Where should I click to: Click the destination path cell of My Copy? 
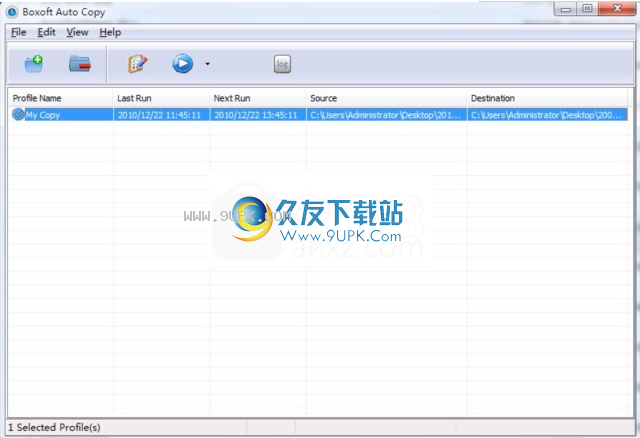click(x=547, y=115)
